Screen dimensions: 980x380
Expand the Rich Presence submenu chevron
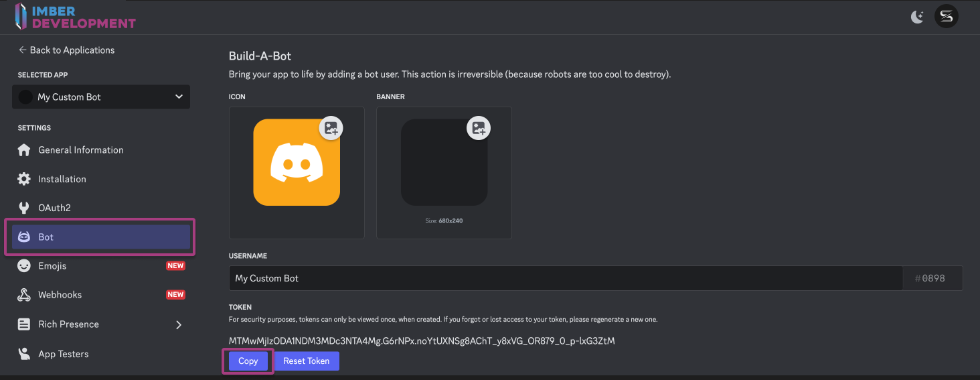click(179, 325)
